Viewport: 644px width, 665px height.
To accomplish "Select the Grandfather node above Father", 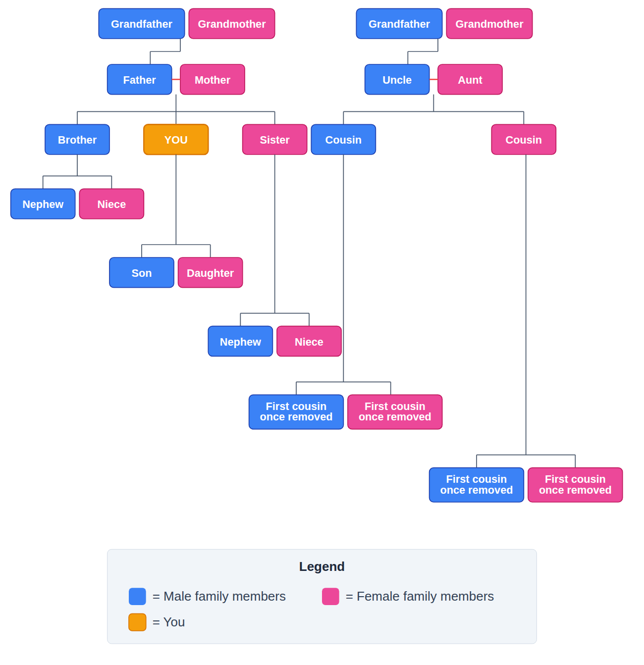I will [x=142, y=24].
